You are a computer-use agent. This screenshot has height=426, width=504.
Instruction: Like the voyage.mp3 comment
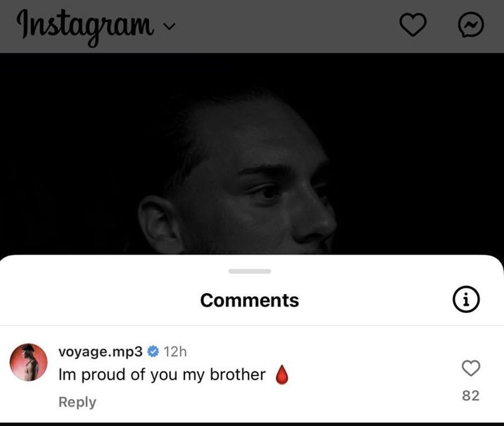pos(470,368)
